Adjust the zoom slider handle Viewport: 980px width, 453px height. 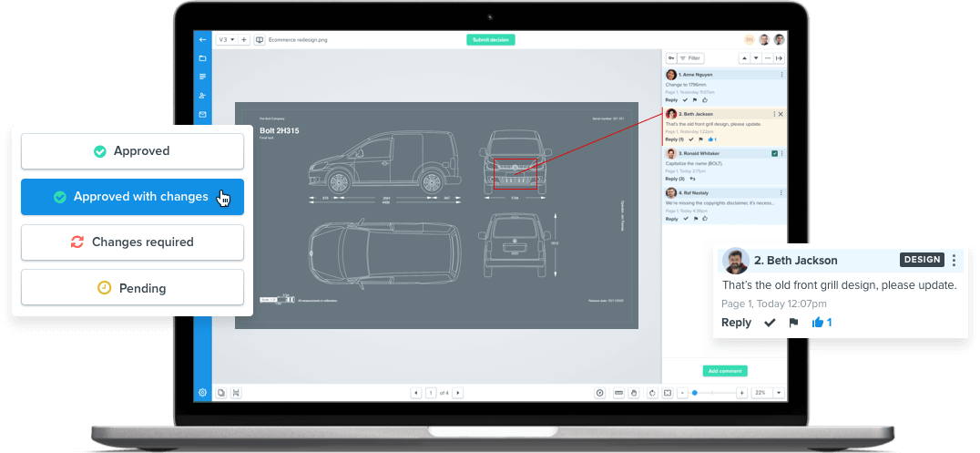pyautogui.click(x=694, y=393)
